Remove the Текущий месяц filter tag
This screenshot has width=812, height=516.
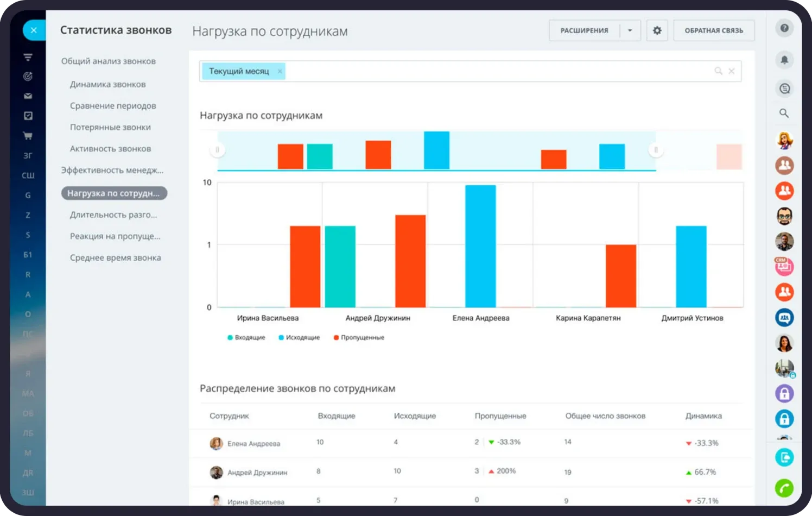[280, 71]
